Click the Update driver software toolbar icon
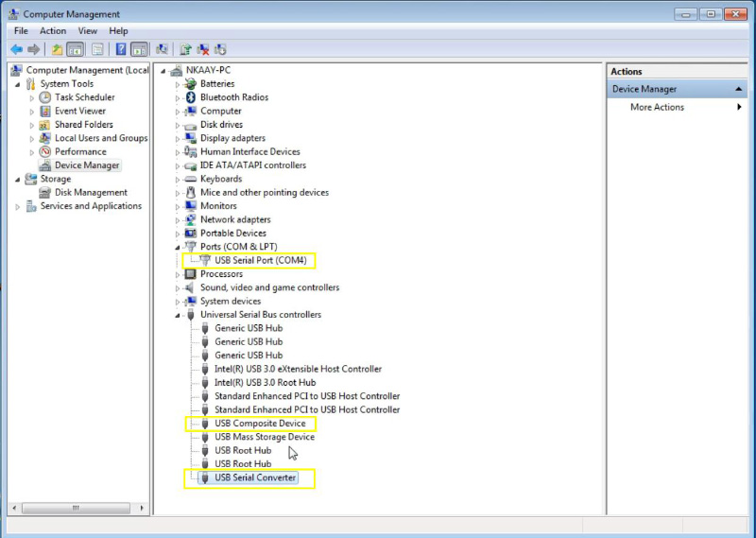The image size is (756, 538). 186,49
